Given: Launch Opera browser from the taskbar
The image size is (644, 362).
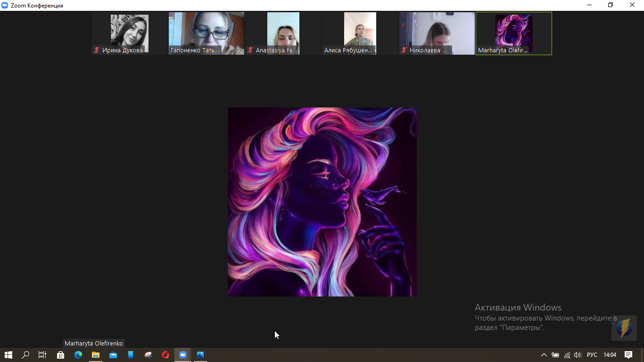Looking at the screenshot, I should click(x=165, y=355).
